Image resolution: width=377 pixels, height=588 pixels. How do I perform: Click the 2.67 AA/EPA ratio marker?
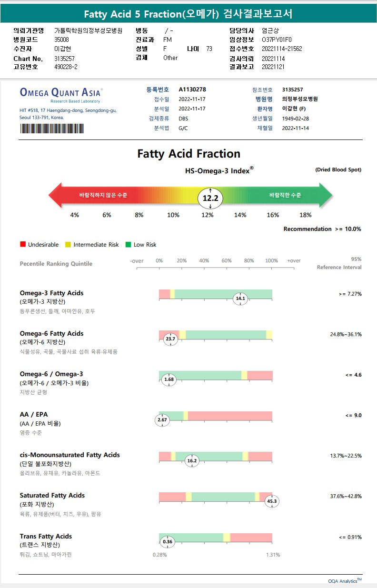click(x=162, y=420)
